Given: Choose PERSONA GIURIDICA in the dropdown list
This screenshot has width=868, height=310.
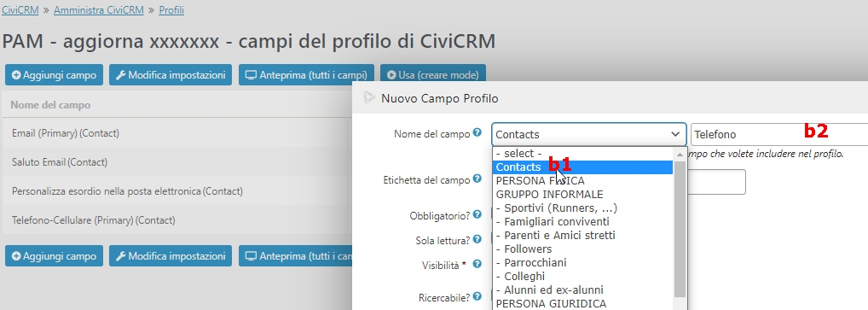Looking at the screenshot, I should [583, 303].
